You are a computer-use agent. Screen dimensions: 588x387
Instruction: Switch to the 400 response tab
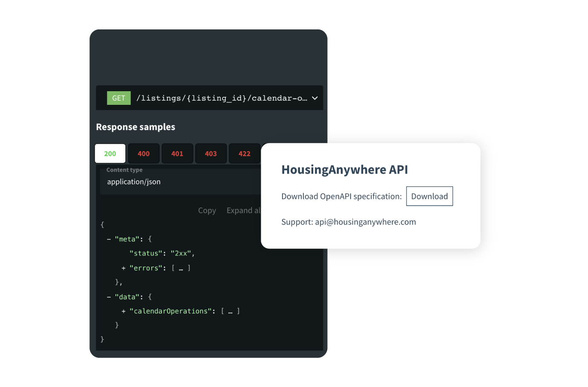click(x=144, y=153)
